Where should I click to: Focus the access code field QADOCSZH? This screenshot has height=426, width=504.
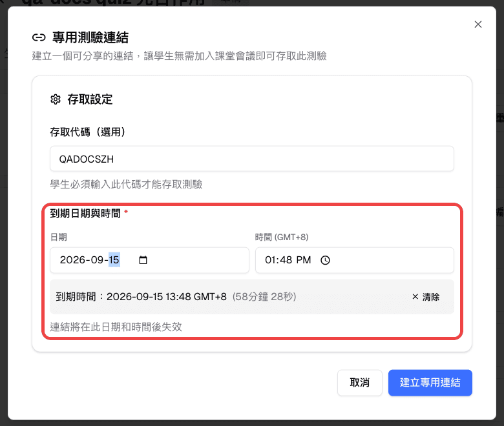252,159
